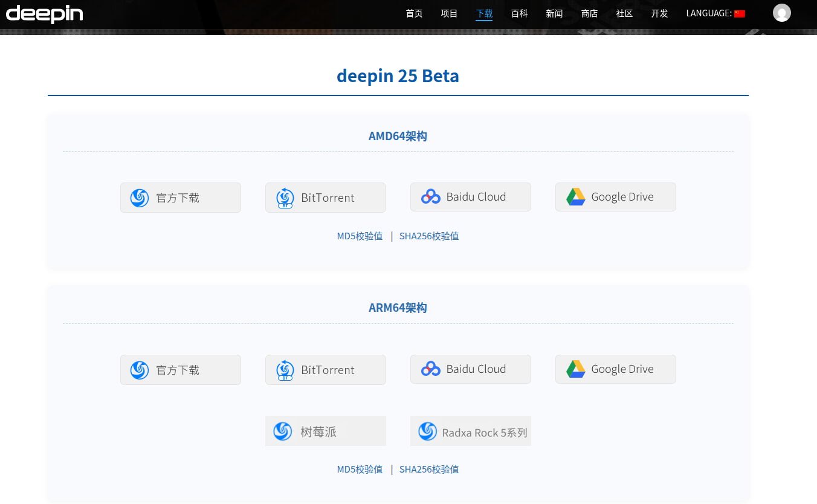Click the Baidu Cloud icon under AMD64
This screenshot has width=817, height=504.
point(431,196)
